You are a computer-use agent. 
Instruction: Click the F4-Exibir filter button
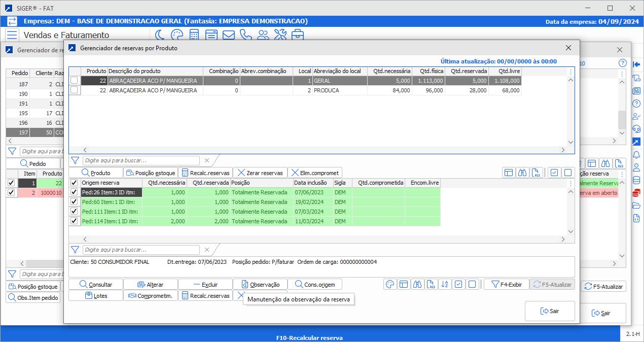pos(506,285)
